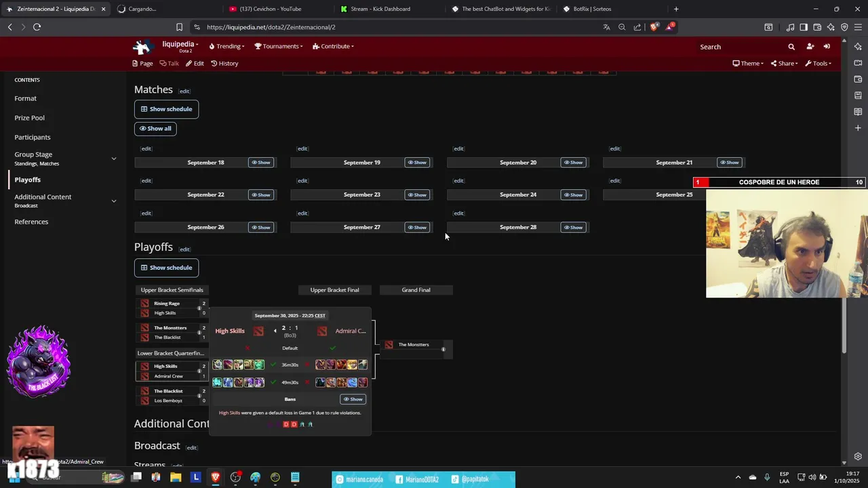868x488 pixels.
Task: Open the browser hamburger menu
Action: [x=858, y=27]
